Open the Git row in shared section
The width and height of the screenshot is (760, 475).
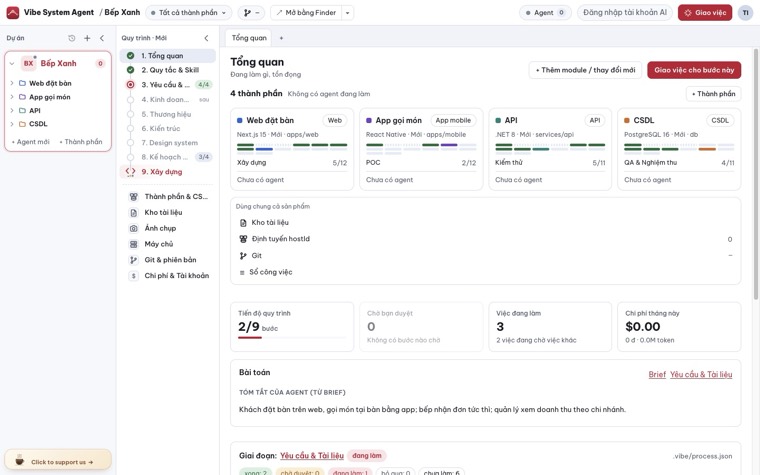pyautogui.click(x=485, y=255)
